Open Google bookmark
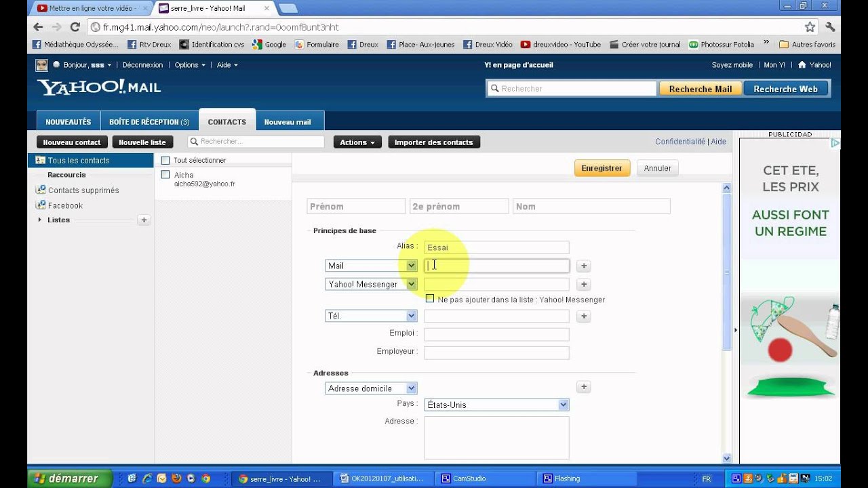This screenshot has height=488, width=868. pyautogui.click(x=269, y=45)
